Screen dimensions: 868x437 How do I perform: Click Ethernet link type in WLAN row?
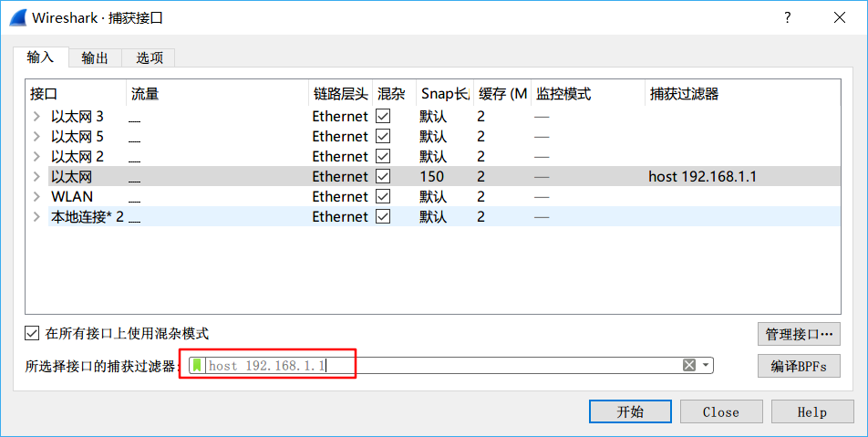coord(340,196)
